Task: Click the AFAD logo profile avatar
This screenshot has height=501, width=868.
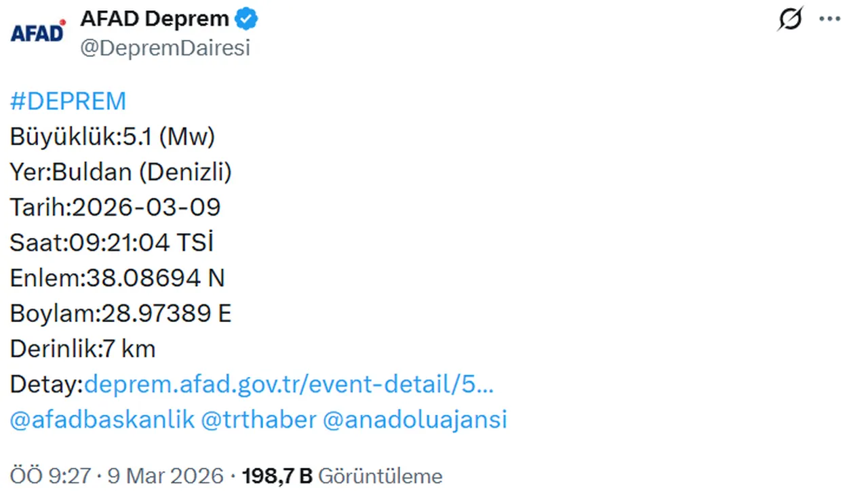Action: (37, 31)
